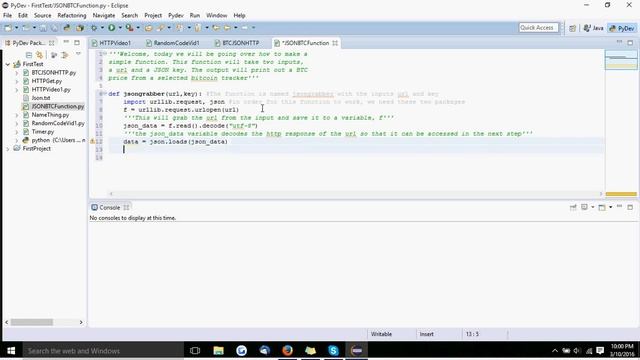Image resolution: width=640 pixels, height=360 pixels.
Task: Select RandomCodeVid1.py in Package Explorer
Action: pyautogui.click(x=58, y=123)
